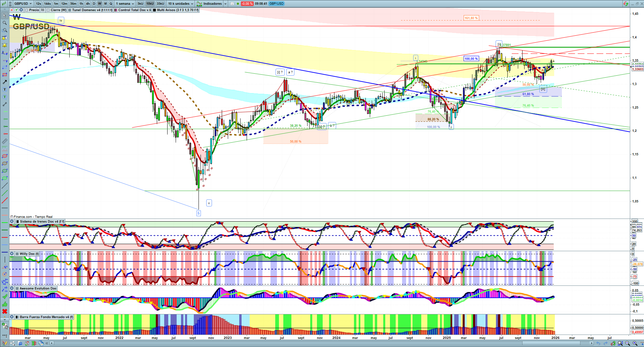The image size is (644, 347).
Task: Click the -0,08 % change indicator
Action: [x=247, y=4]
